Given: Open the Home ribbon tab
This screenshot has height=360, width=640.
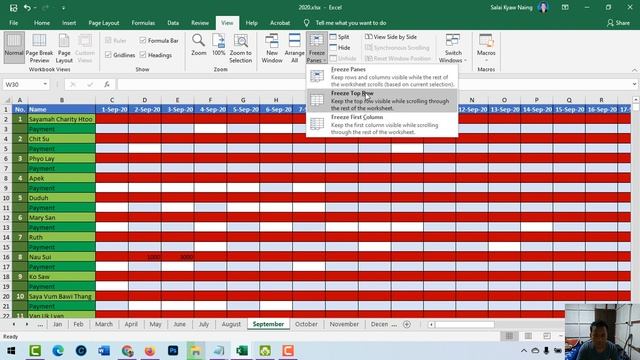Looking at the screenshot, I should [x=42, y=23].
